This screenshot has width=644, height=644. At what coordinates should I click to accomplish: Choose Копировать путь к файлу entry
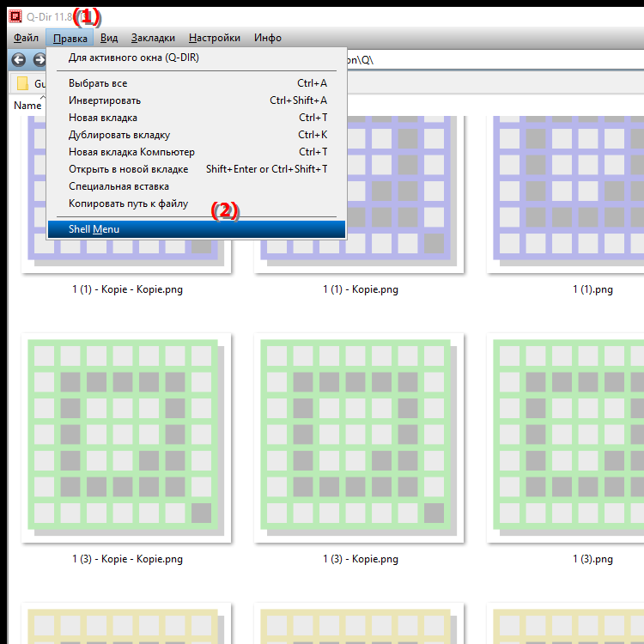click(x=197, y=204)
